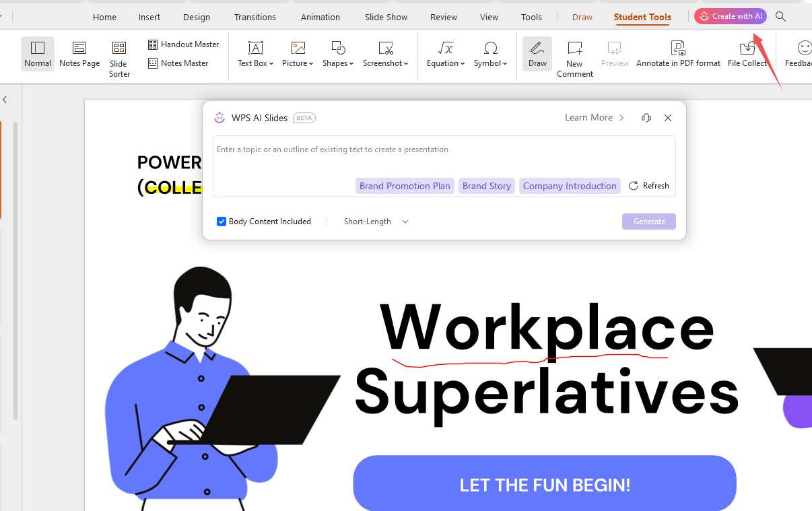This screenshot has width=812, height=511.
Task: Toggle Body Content Included checkbox
Action: (x=221, y=222)
